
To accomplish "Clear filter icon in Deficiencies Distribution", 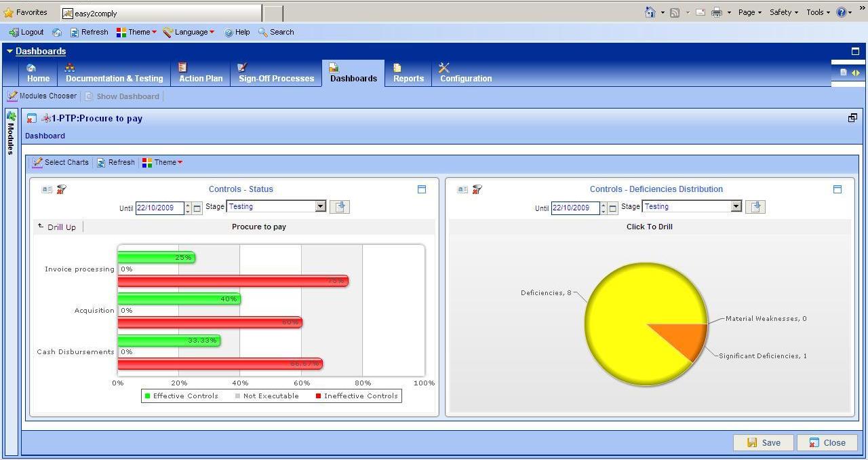I will (477, 189).
